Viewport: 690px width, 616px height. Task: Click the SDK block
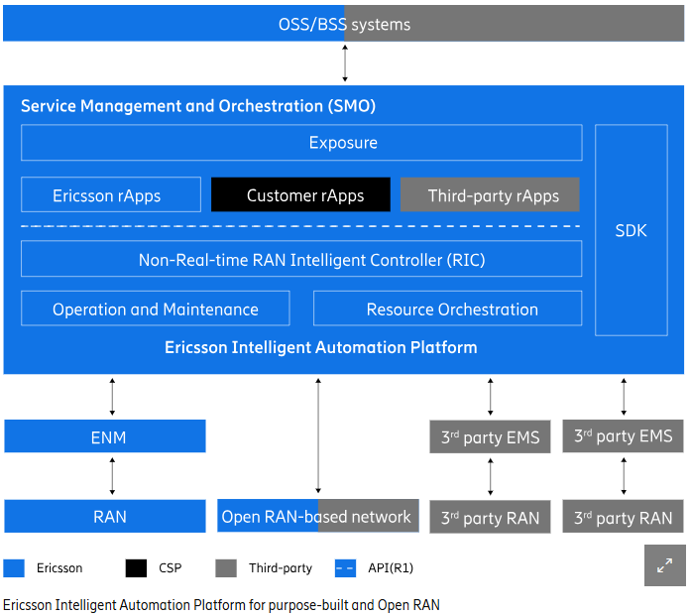(632, 230)
